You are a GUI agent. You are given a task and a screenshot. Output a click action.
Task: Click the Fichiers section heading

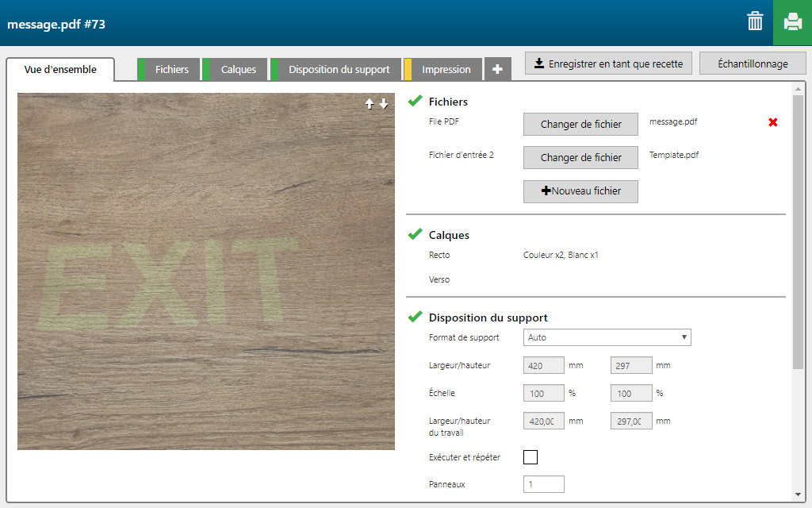(x=448, y=102)
